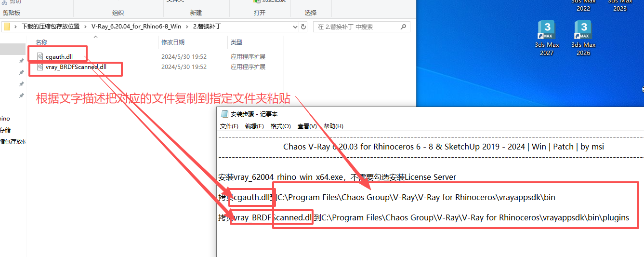Click the 应用程序扩展 type of cgauth.dll
This screenshot has width=644, height=257.
point(248,57)
